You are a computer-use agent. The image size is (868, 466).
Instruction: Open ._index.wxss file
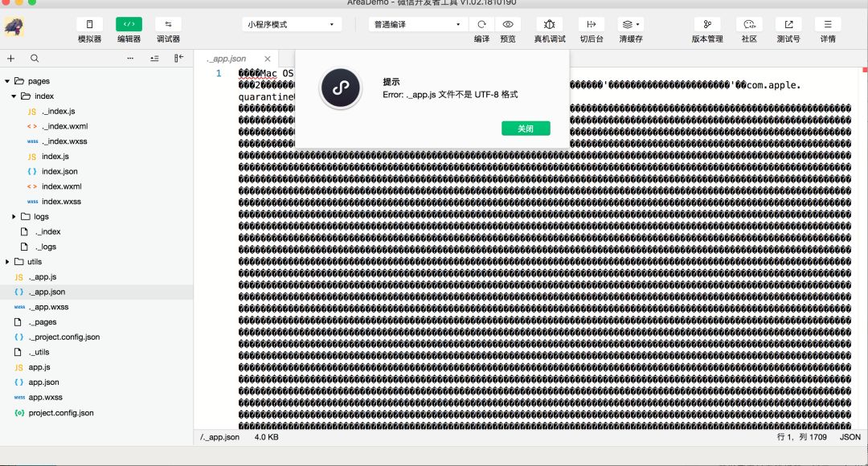[x=64, y=141]
